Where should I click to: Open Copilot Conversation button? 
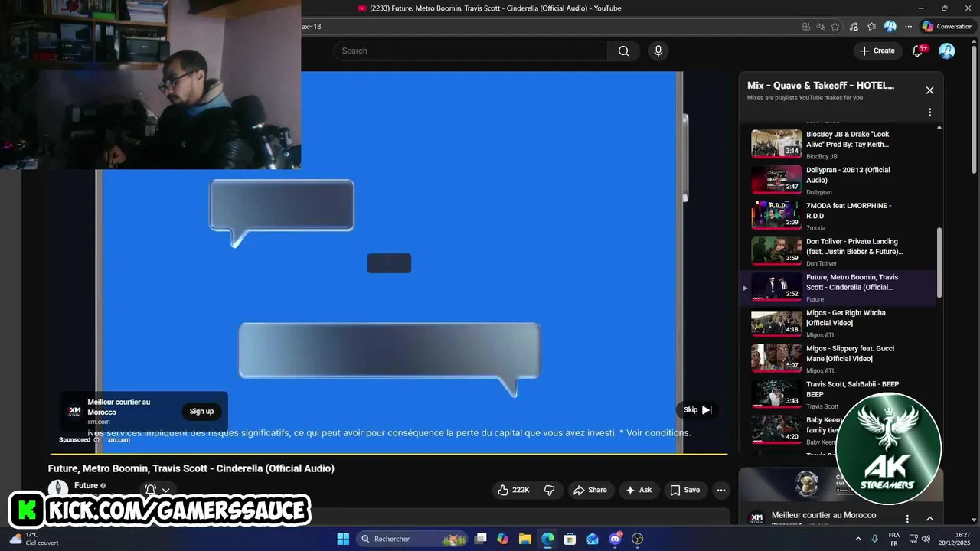click(x=947, y=27)
